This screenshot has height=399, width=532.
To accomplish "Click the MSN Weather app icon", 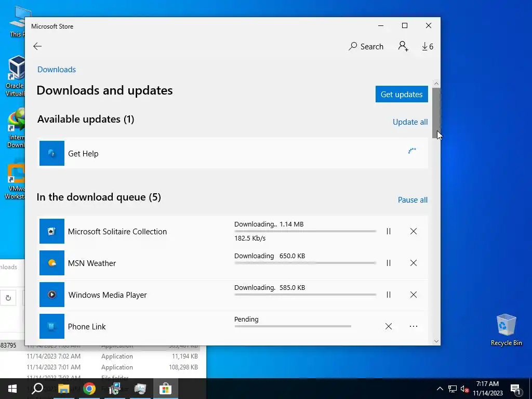I will coord(52,263).
